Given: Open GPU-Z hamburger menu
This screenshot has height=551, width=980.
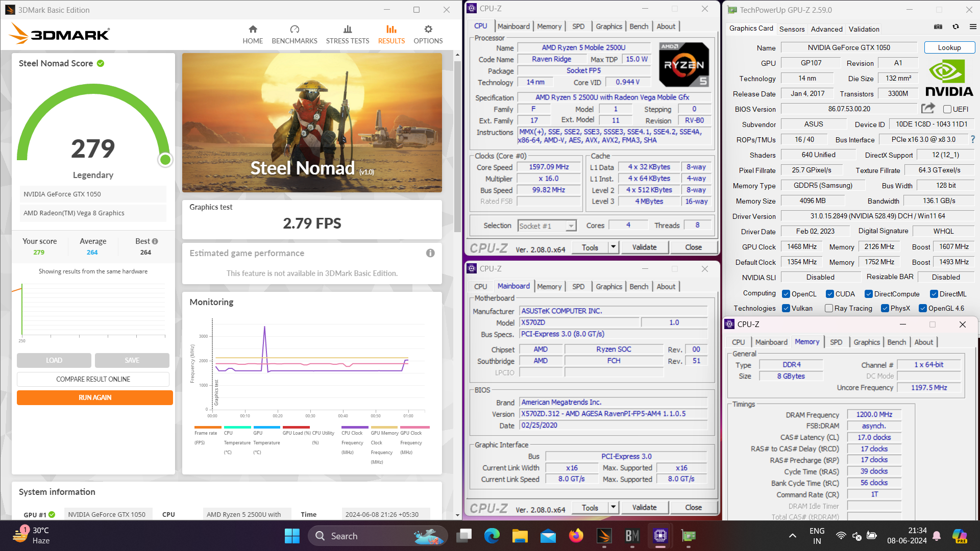Looking at the screenshot, I should coord(973,27).
